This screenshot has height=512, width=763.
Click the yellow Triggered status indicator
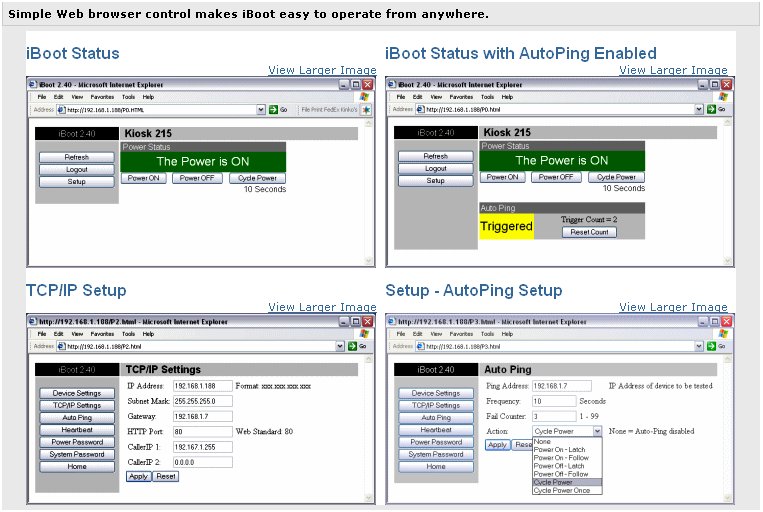507,226
